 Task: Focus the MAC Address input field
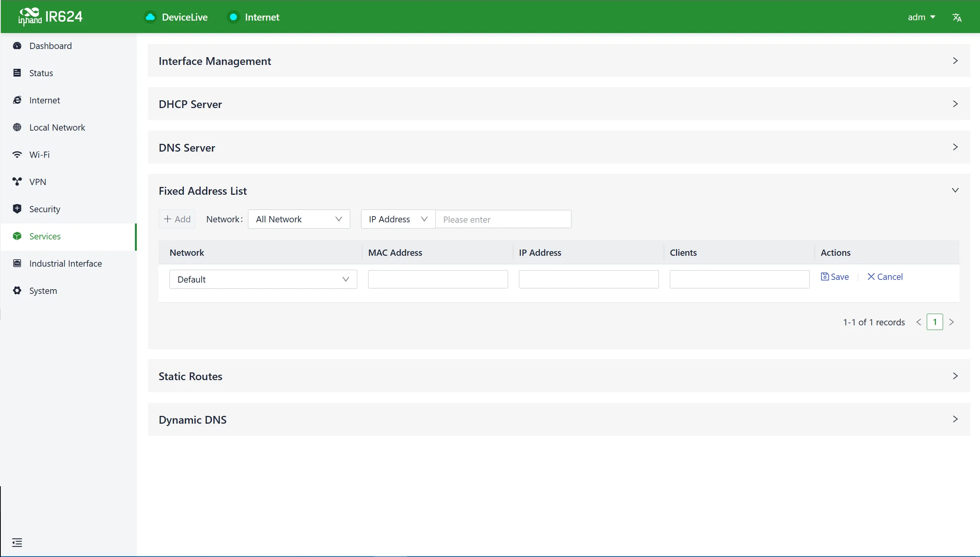point(438,279)
